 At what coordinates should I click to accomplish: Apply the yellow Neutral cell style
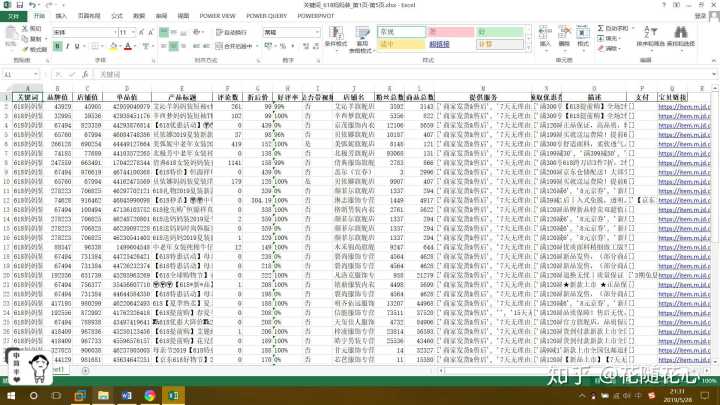(x=401, y=44)
